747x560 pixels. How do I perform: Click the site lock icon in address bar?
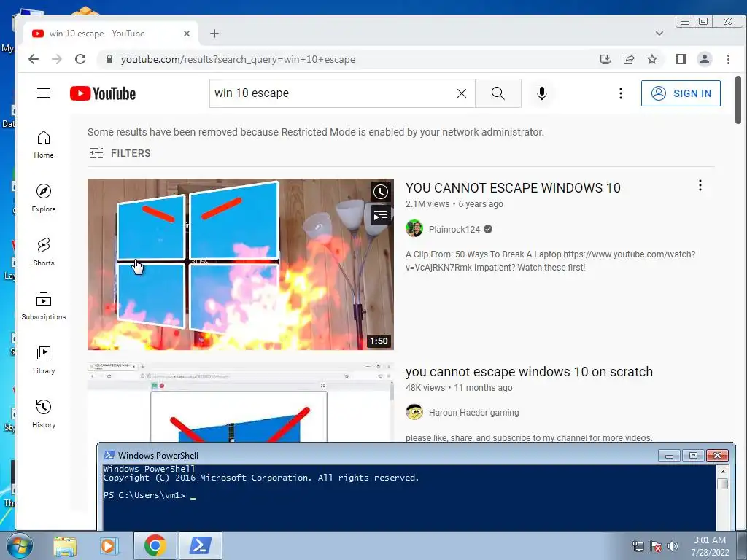tap(109, 59)
